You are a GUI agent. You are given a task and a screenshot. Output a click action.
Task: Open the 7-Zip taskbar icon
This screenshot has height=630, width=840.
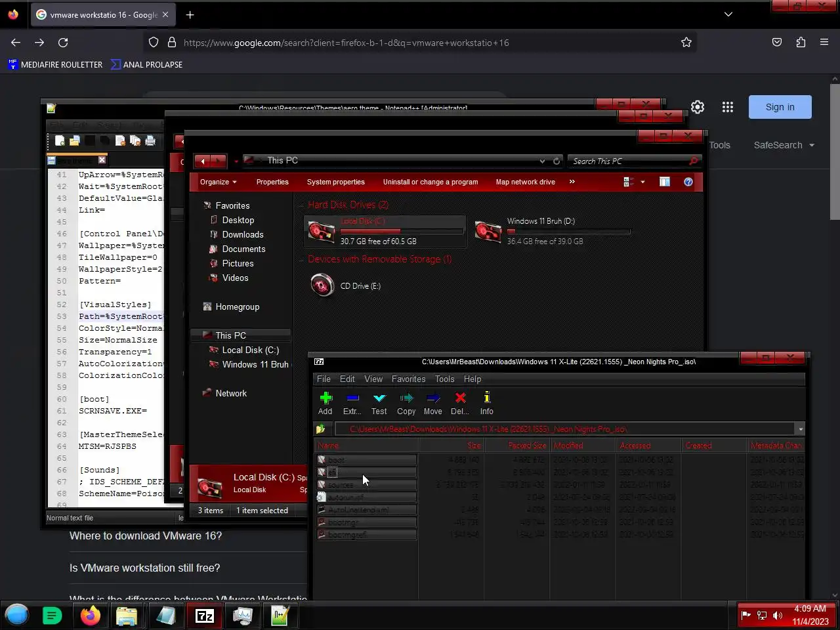tap(205, 616)
